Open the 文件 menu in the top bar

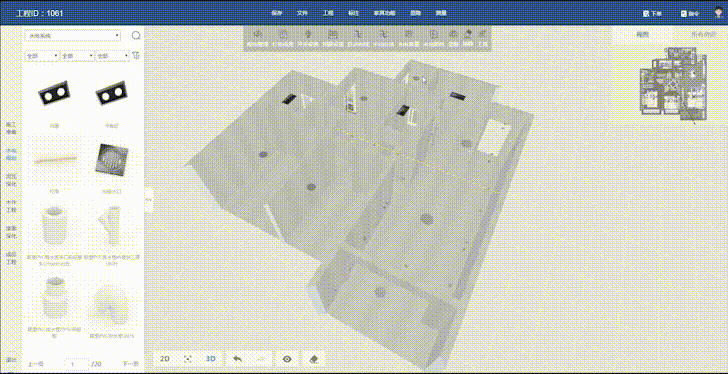tap(302, 13)
